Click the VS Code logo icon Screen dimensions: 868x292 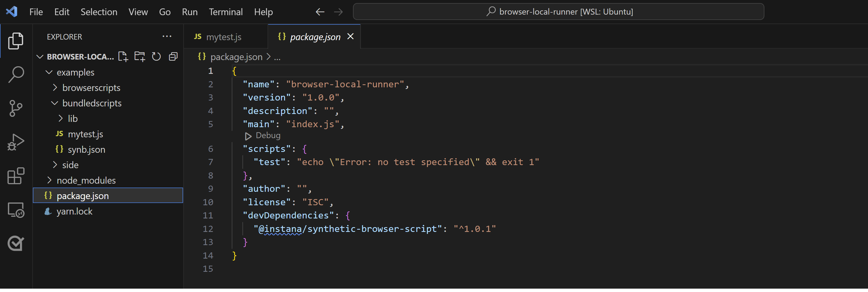click(x=12, y=12)
